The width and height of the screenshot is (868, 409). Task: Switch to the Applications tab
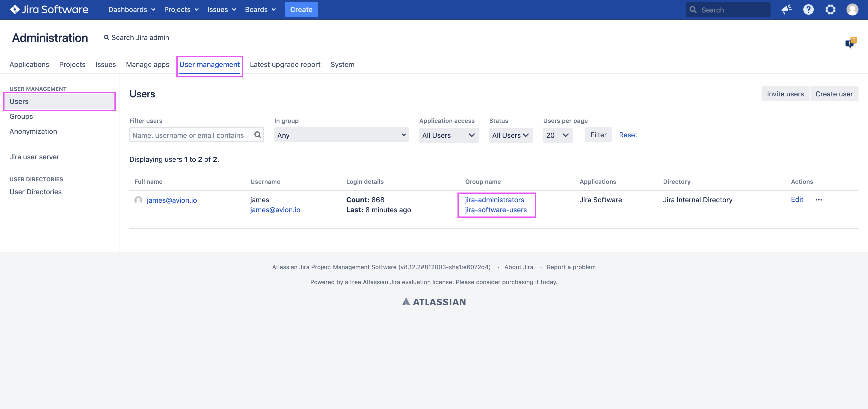coord(29,64)
